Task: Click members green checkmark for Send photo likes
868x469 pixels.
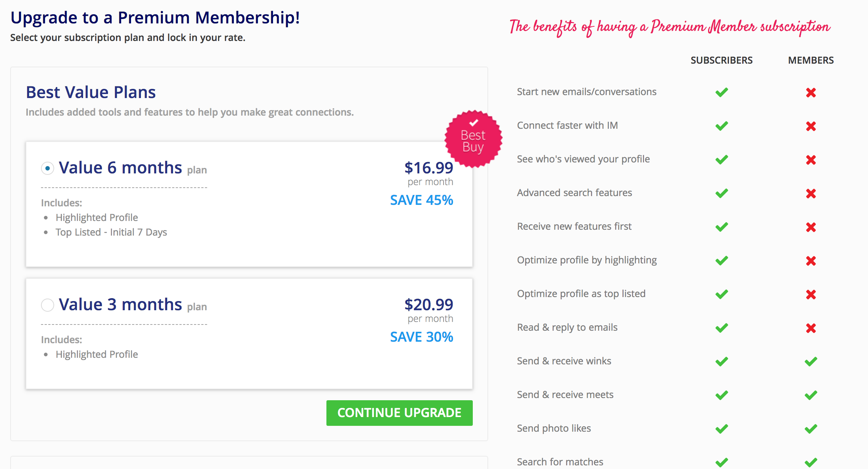Action: coord(811,429)
